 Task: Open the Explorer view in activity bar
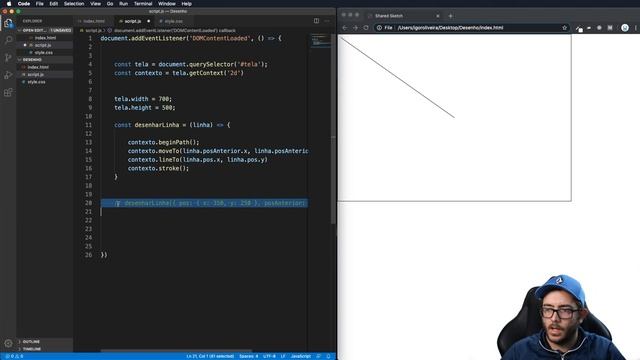(x=8, y=23)
